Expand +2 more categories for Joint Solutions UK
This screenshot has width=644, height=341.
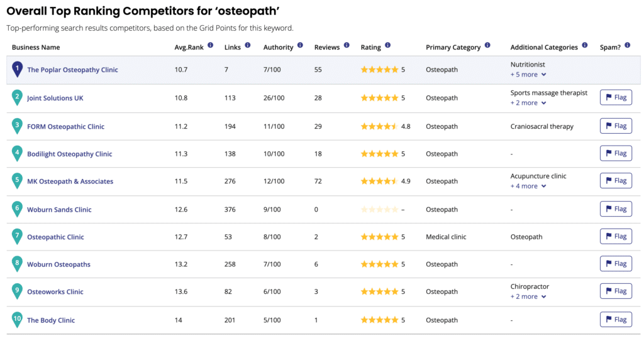[x=528, y=103]
